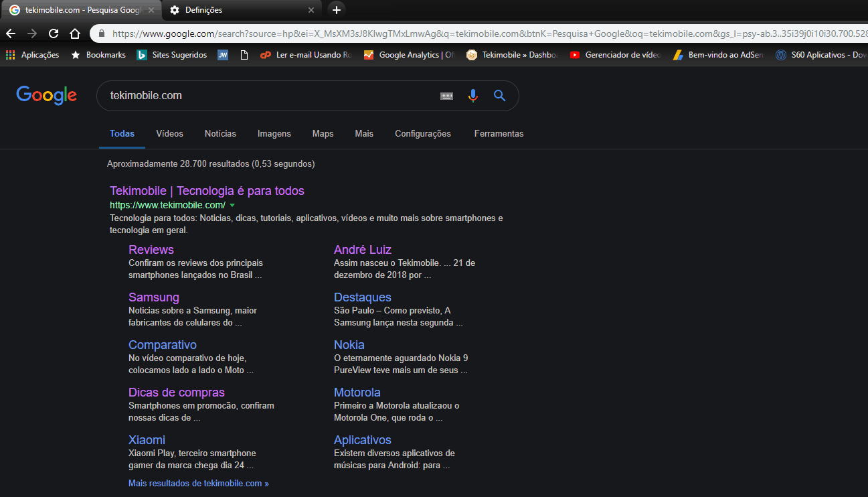Click the blank page bookmark icon
The image size is (868, 497).
click(244, 55)
